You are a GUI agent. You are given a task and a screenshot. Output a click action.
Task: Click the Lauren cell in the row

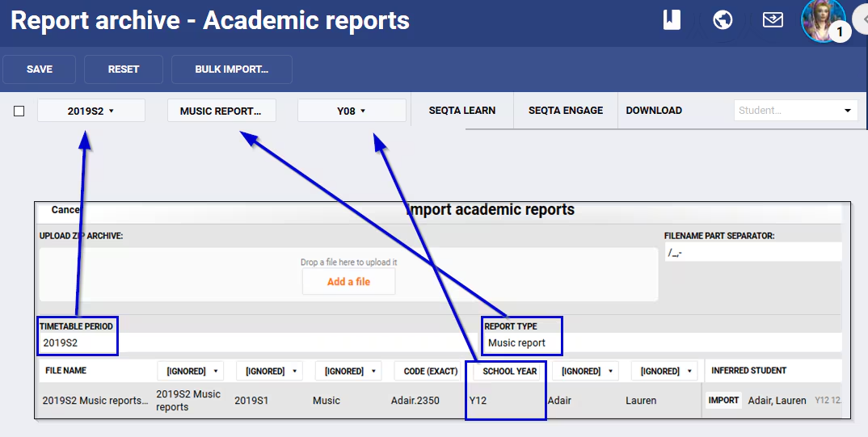point(641,401)
